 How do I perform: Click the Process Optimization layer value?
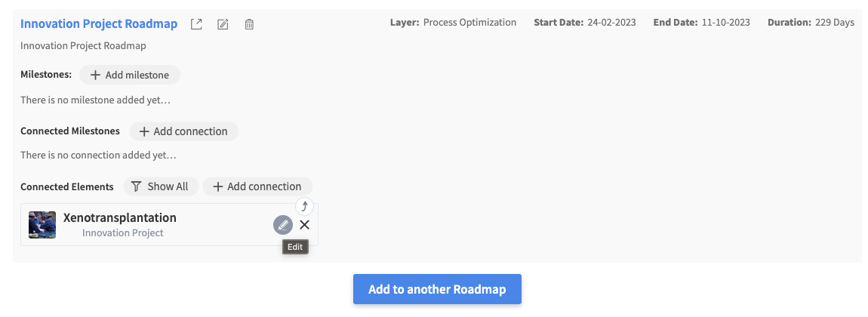[469, 23]
